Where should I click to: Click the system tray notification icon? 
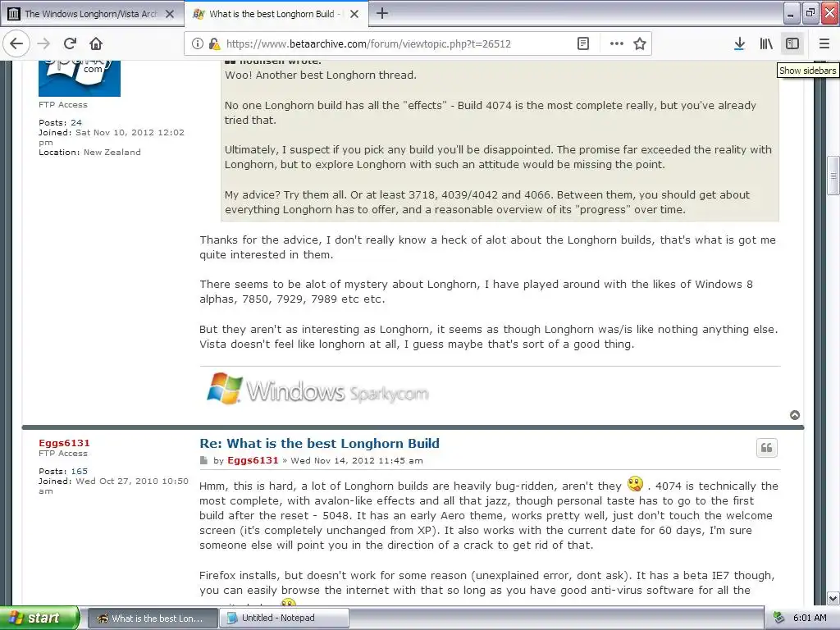[x=778, y=619]
